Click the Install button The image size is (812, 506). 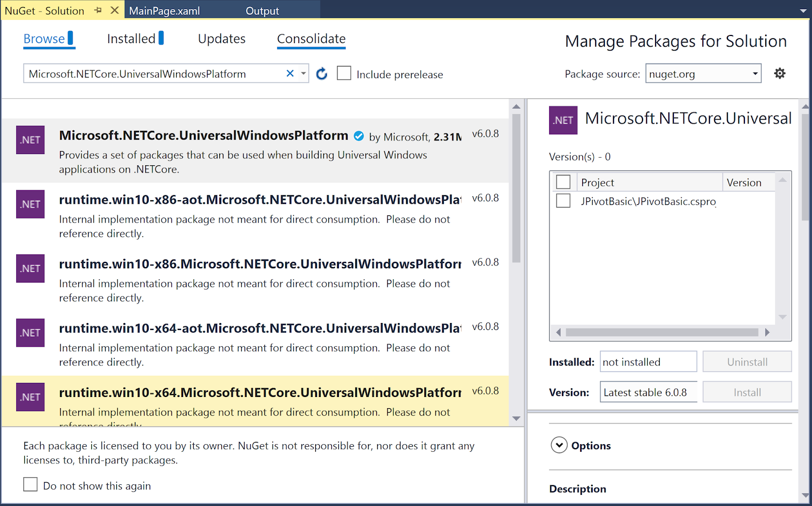click(x=747, y=391)
